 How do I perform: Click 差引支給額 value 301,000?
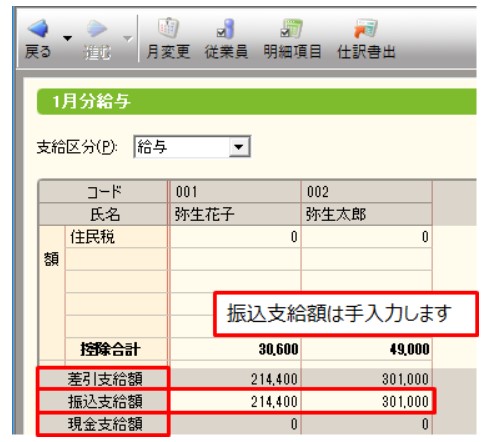pos(367,379)
